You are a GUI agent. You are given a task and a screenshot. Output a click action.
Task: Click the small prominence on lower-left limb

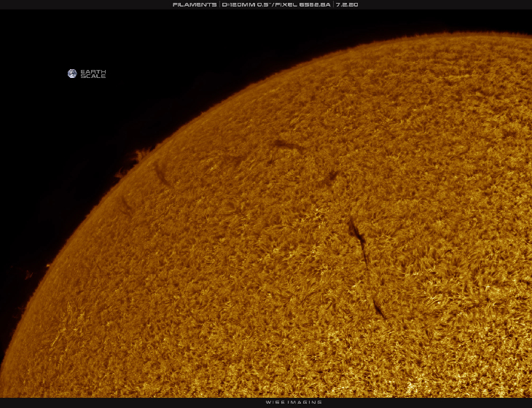point(29,275)
